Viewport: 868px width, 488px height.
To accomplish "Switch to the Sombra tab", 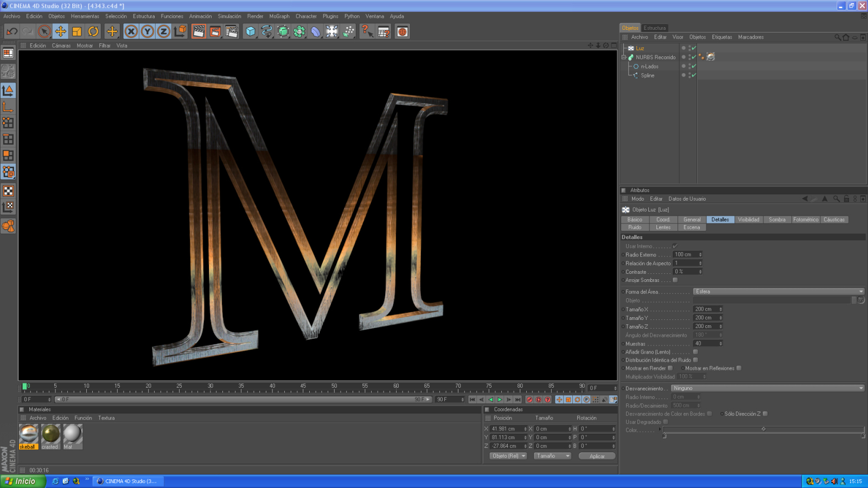I will click(777, 220).
